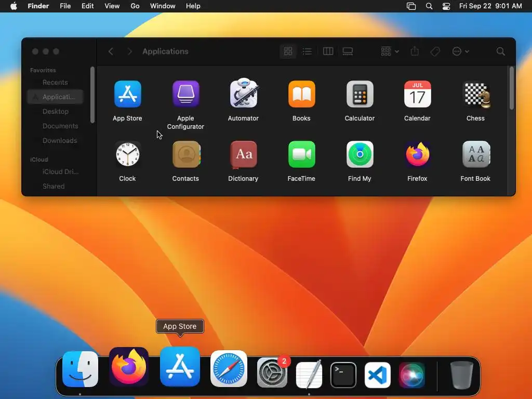Open System Settings from the Dock
The height and width of the screenshot is (399, 532).
[x=273, y=372]
